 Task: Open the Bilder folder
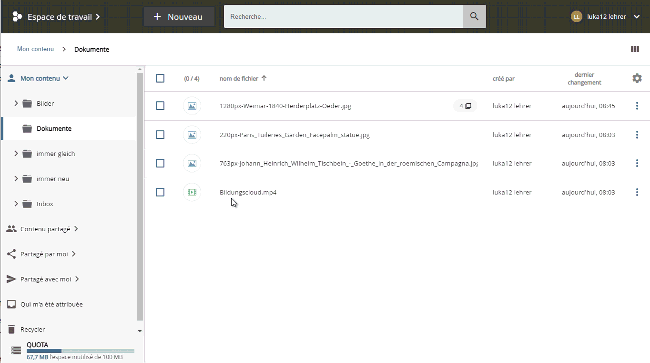(x=45, y=104)
